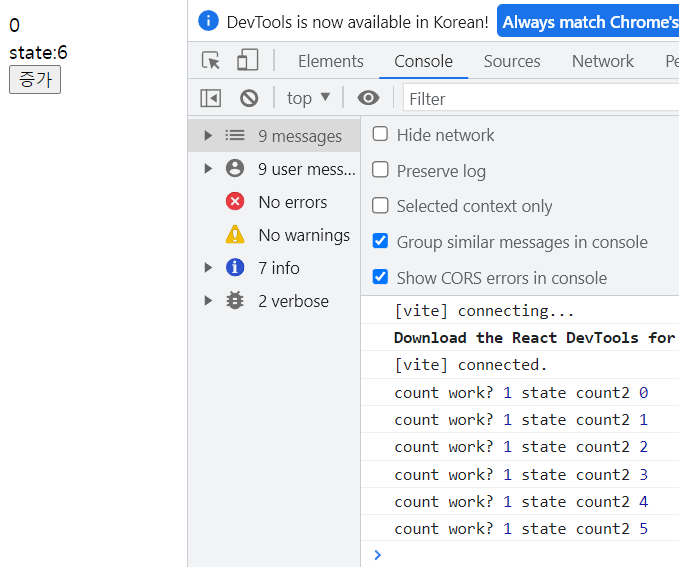Expand the 9 messages group arrow
Image resolution: width=679 pixels, height=567 pixels.
pos(208,136)
